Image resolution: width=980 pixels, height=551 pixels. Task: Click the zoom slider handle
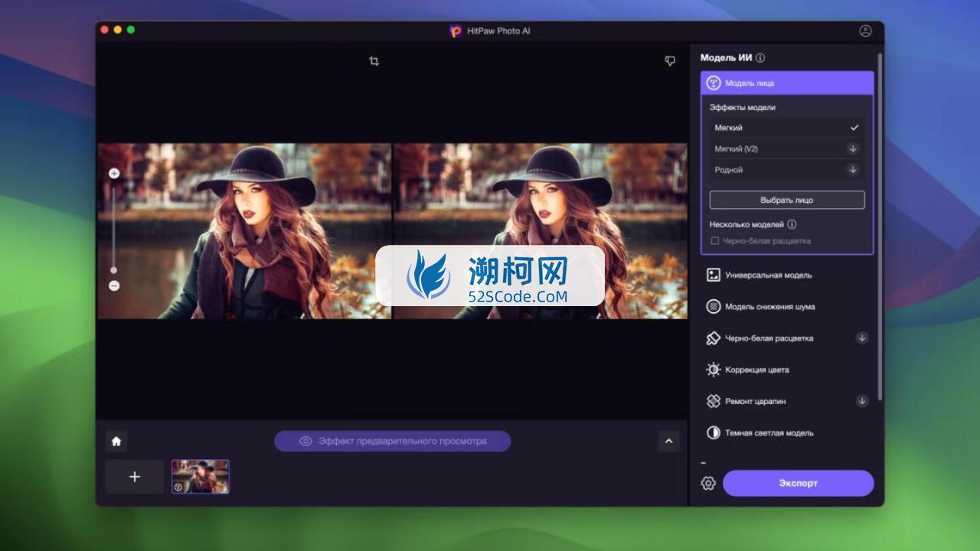pyautogui.click(x=114, y=269)
